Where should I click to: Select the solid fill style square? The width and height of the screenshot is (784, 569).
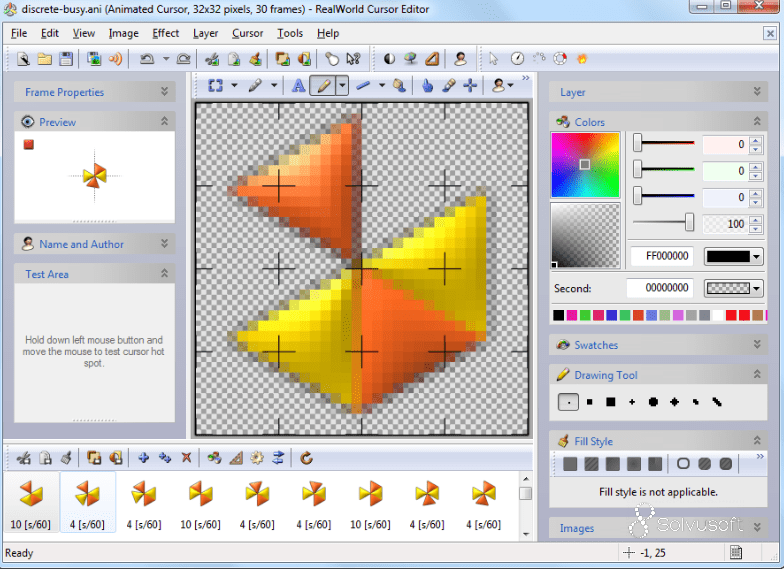(x=570, y=464)
